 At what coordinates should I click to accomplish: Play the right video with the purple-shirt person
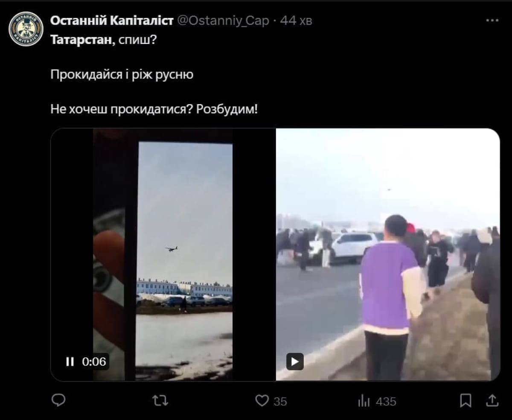point(295,362)
